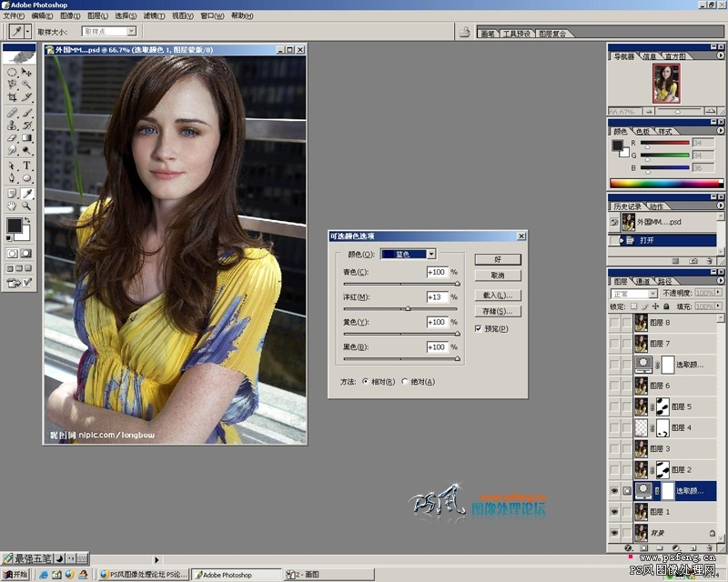728x582 pixels.
Task: Select the Move tool
Action: coord(27,72)
